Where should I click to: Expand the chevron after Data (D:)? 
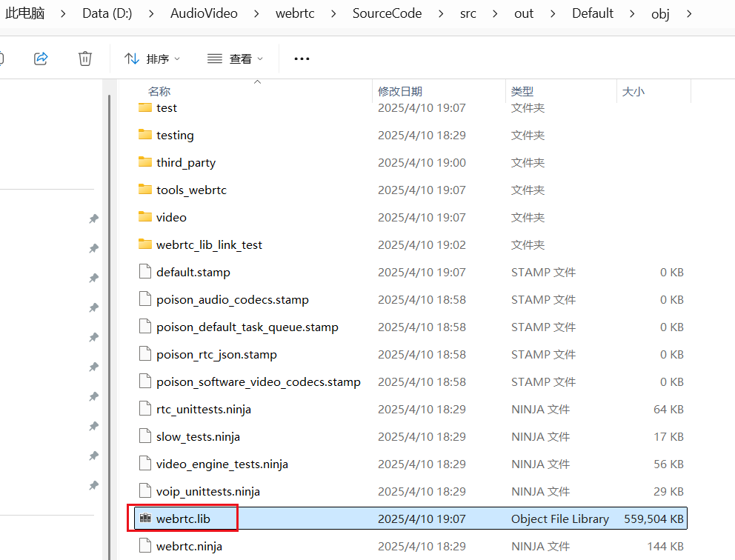tap(151, 13)
